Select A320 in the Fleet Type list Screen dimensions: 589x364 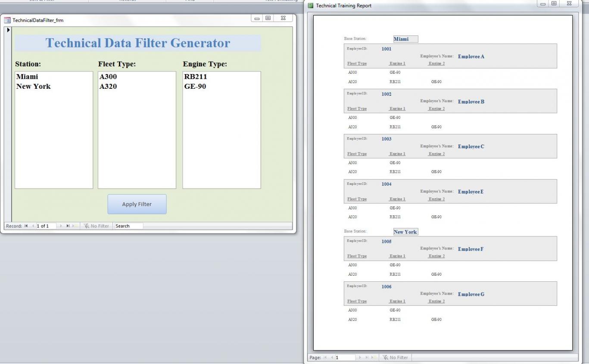click(137, 86)
